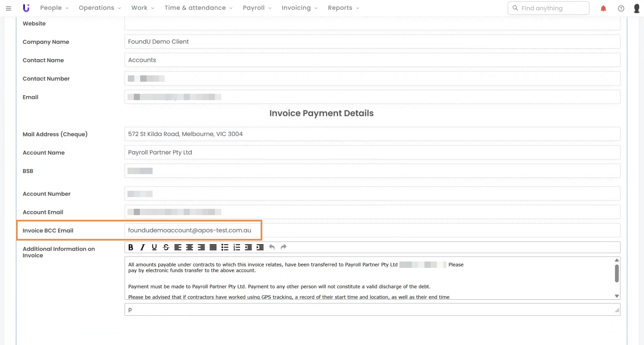Open the Payroll menu
Viewport: 644px width, 345px height.
[x=257, y=8]
